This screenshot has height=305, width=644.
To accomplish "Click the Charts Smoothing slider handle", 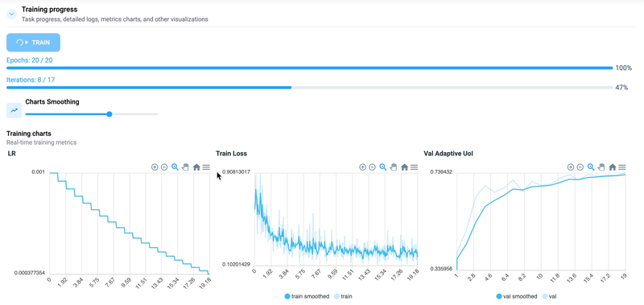I will [x=109, y=114].
